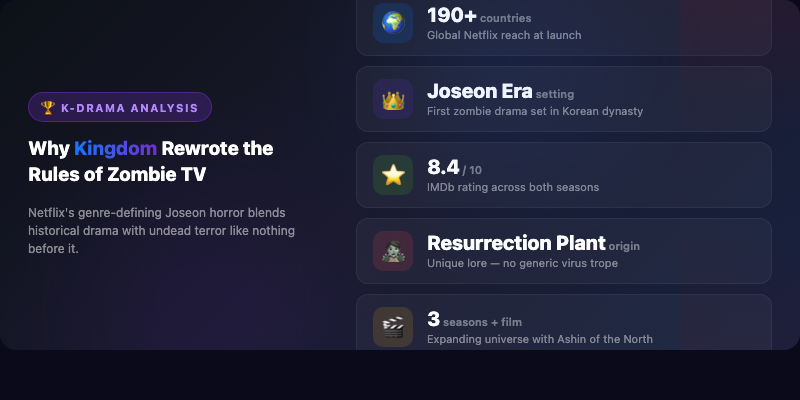
Task: Click 'Expanding universe with Ashin of the North'
Action: click(540, 339)
